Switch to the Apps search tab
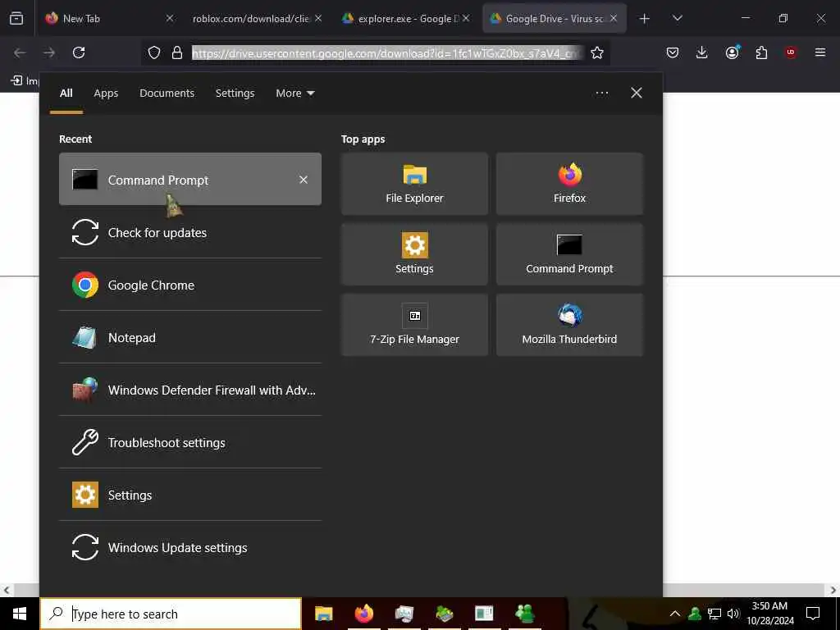This screenshot has width=840, height=630. 106,94
